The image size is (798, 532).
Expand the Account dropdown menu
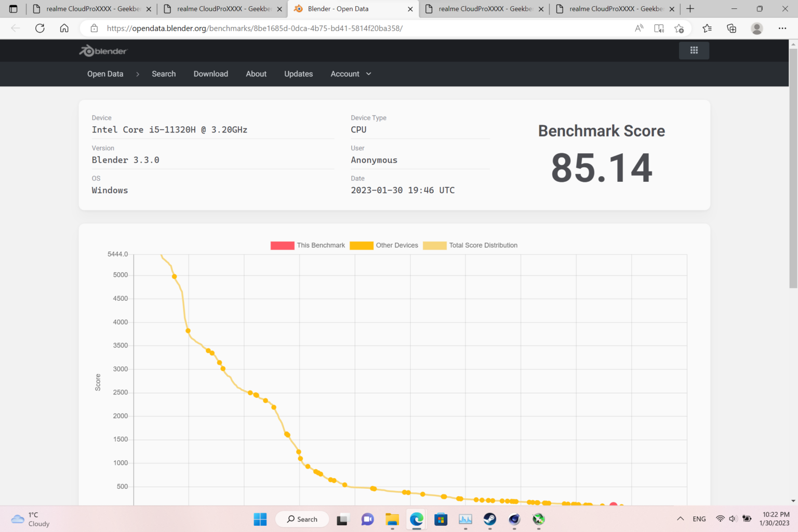coord(351,74)
